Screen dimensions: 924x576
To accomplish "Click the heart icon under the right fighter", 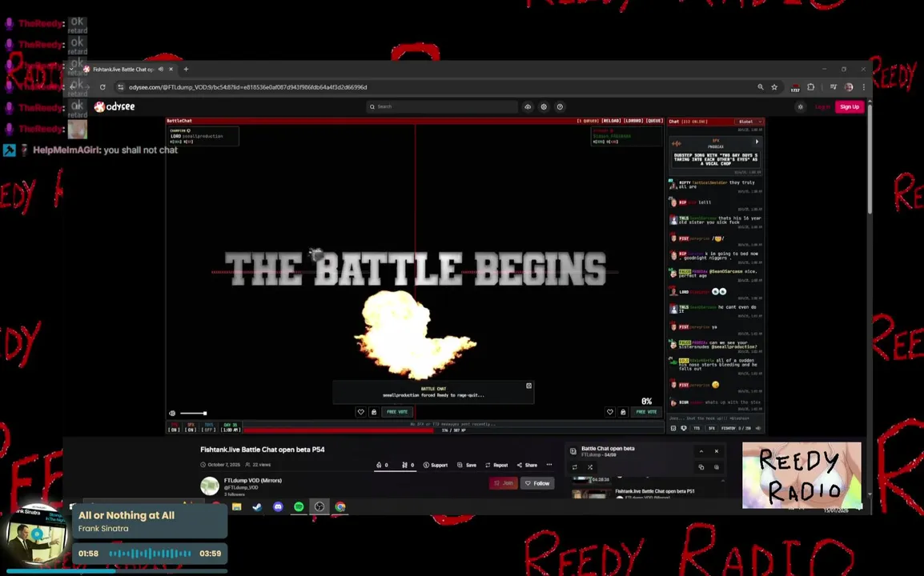I will tap(610, 412).
